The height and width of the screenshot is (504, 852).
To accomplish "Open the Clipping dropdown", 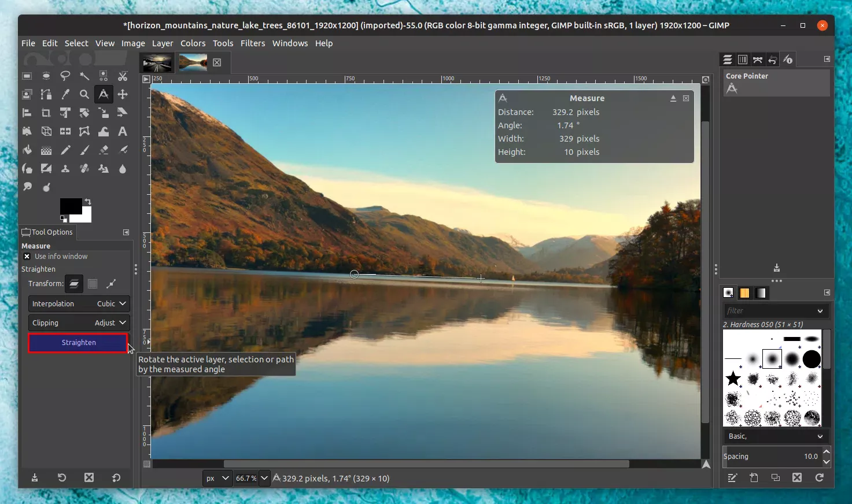I will [79, 323].
